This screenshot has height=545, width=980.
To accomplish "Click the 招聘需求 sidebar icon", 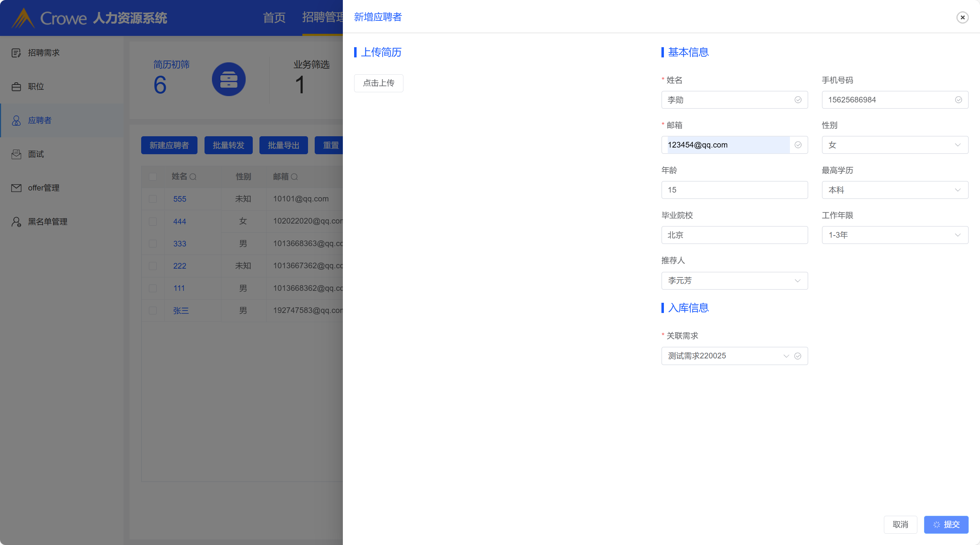I will click(x=16, y=53).
